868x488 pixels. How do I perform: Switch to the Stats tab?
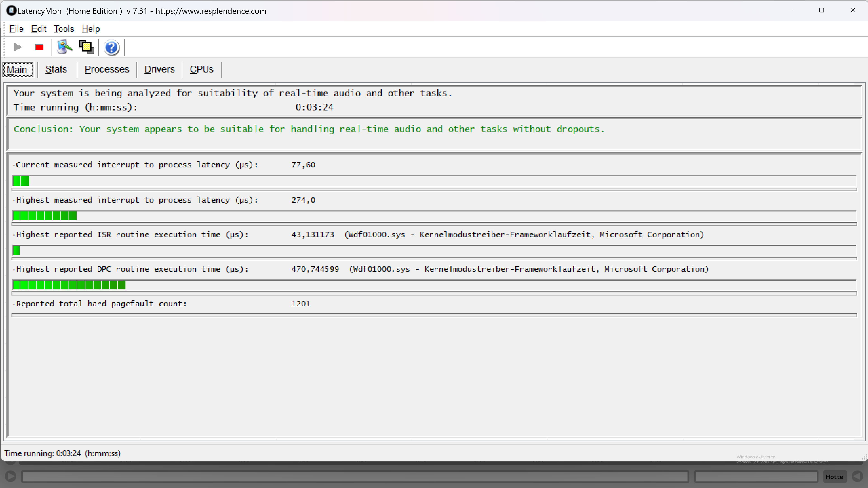coord(56,69)
